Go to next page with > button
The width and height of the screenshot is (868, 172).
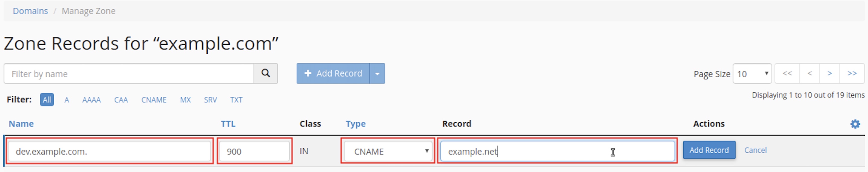tap(830, 73)
